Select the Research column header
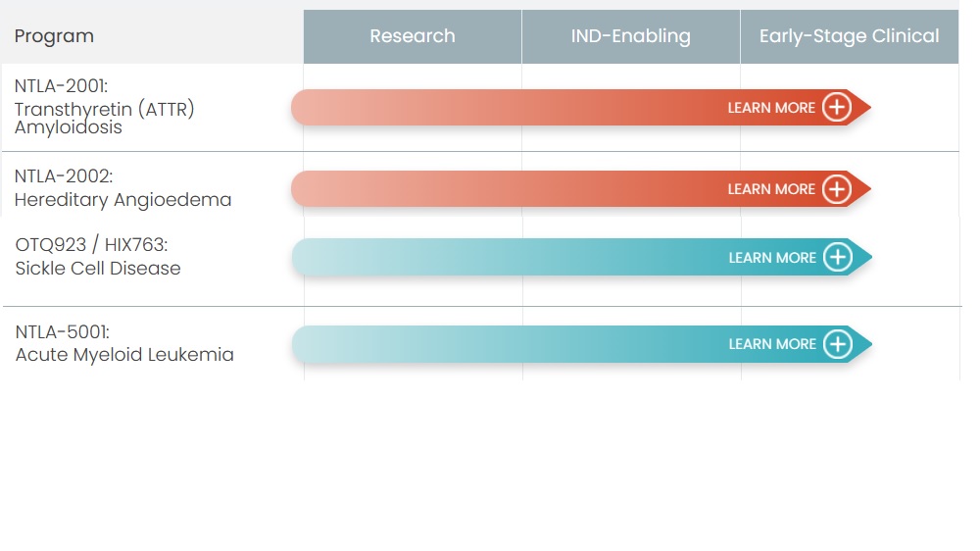980x551 pixels. [x=413, y=36]
